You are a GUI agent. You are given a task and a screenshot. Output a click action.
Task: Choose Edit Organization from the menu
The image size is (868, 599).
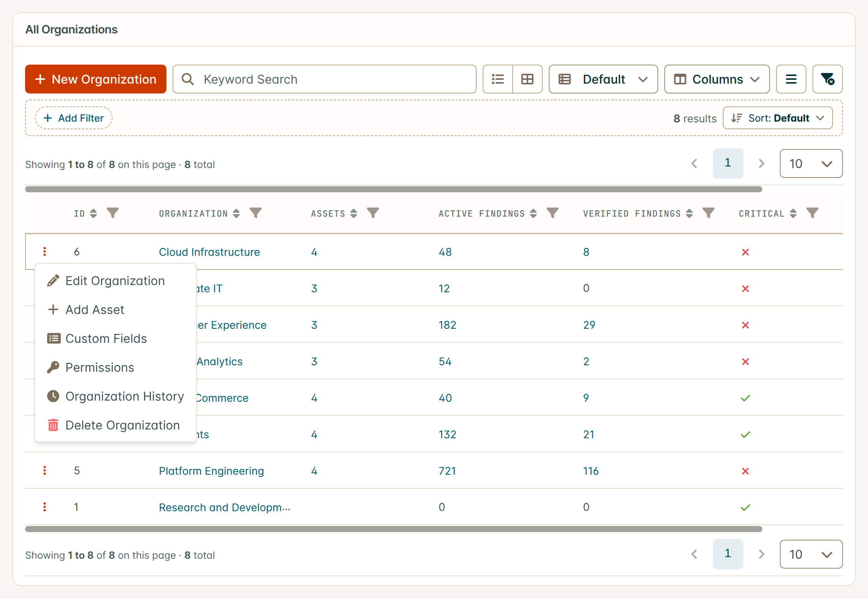(115, 281)
